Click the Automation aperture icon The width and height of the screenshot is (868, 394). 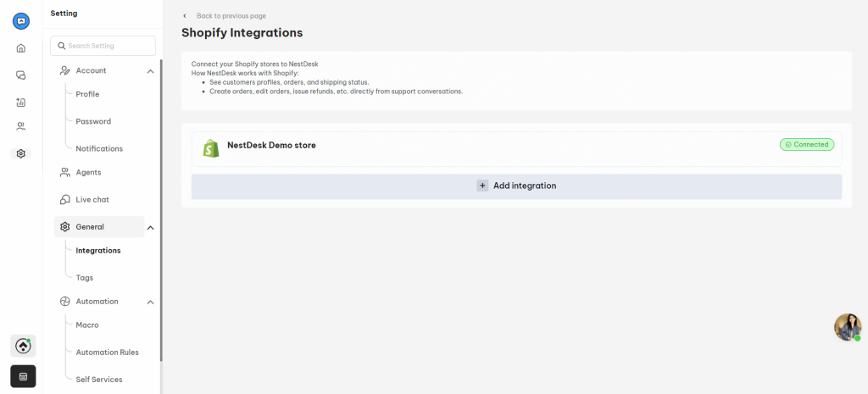pyautogui.click(x=64, y=302)
